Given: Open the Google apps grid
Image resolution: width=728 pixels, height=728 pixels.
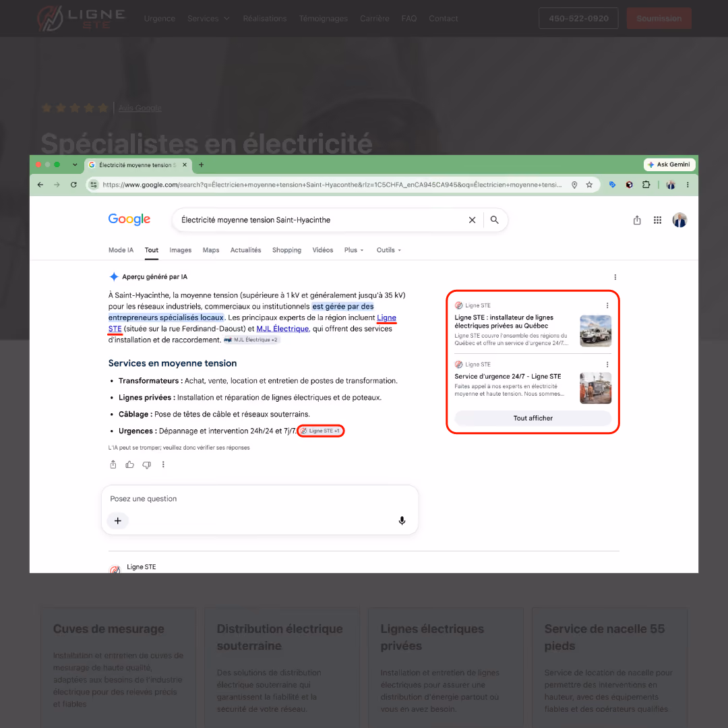Looking at the screenshot, I should tap(657, 220).
